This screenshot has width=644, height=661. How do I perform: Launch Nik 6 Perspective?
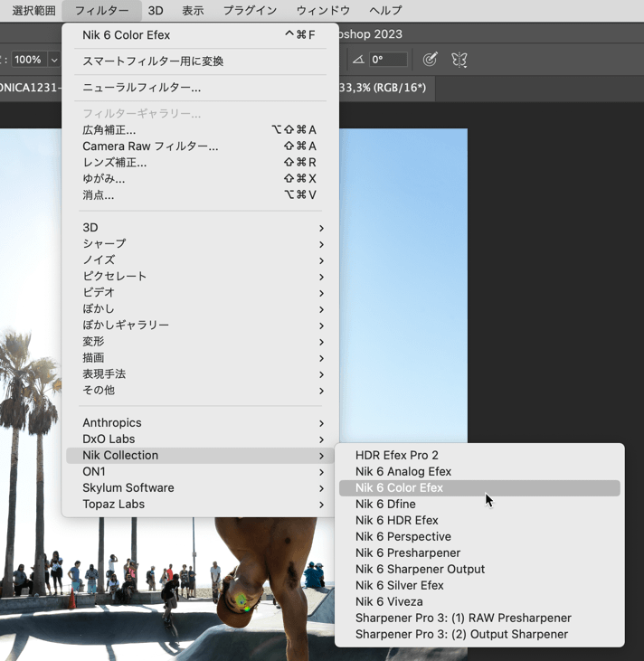point(479,536)
